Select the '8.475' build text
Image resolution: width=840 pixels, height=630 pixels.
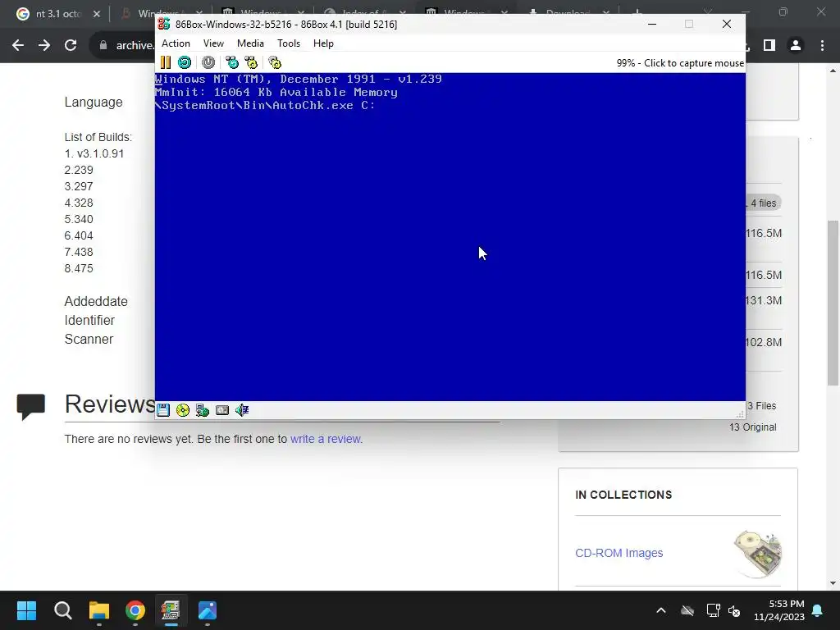pos(79,268)
